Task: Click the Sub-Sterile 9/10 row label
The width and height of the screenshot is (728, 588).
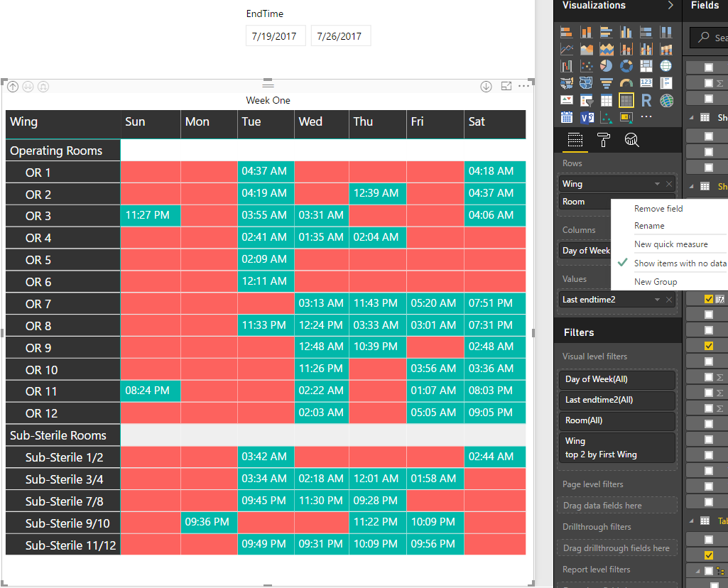Action: point(63,523)
